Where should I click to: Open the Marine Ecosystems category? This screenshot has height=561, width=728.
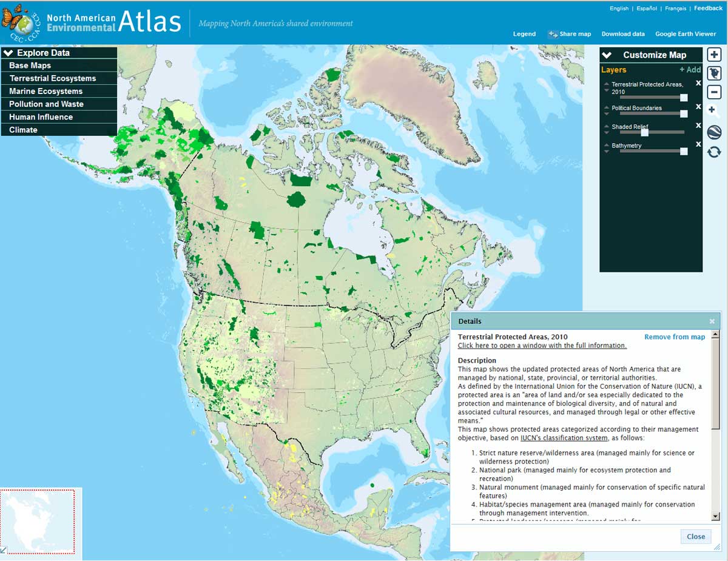point(59,91)
